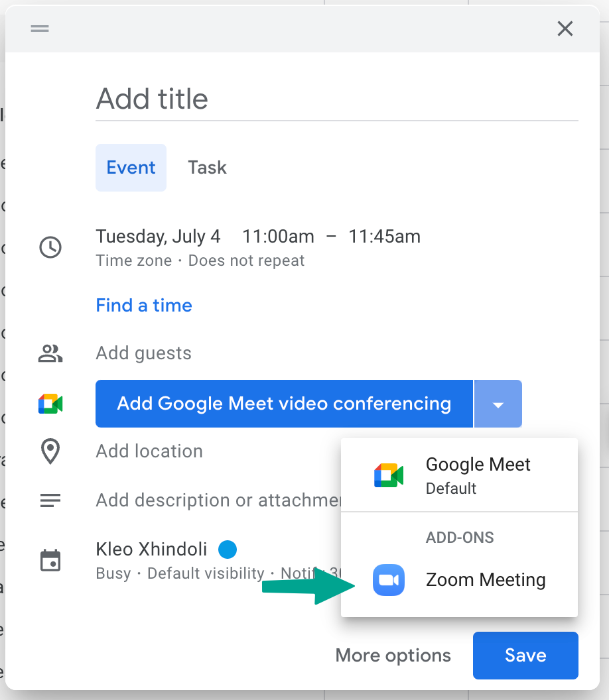Viewport: 609px width, 700px height.
Task: Select Event as the entry type
Action: (x=131, y=167)
